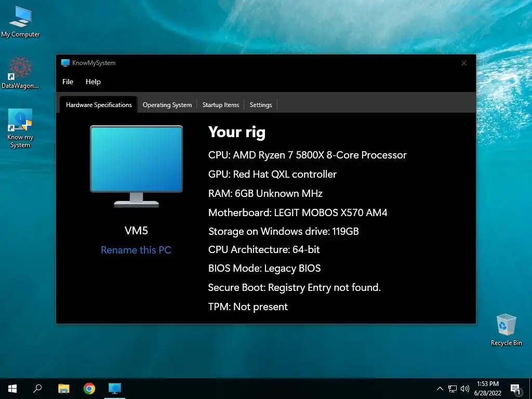The image size is (532, 399).
Task: Open My Computer desktop icon
Action: tap(20, 22)
